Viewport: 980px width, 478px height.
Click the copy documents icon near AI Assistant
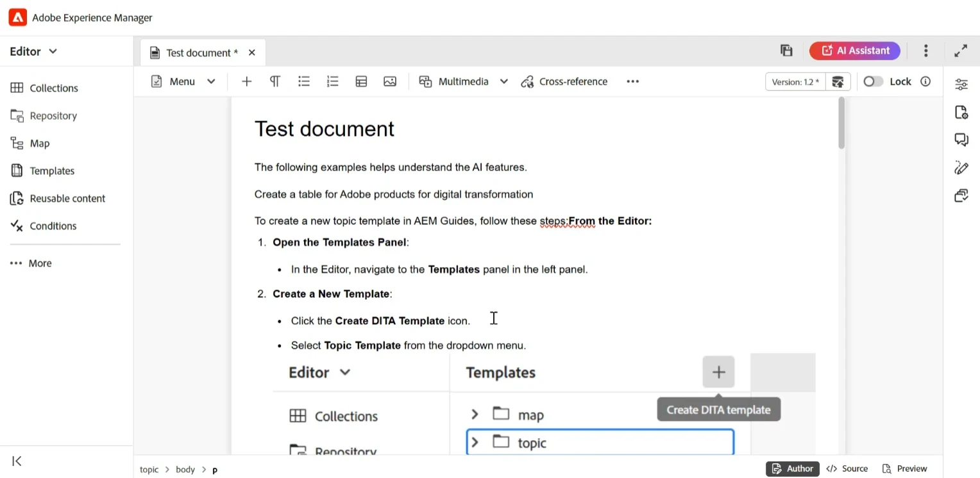pyautogui.click(x=786, y=51)
